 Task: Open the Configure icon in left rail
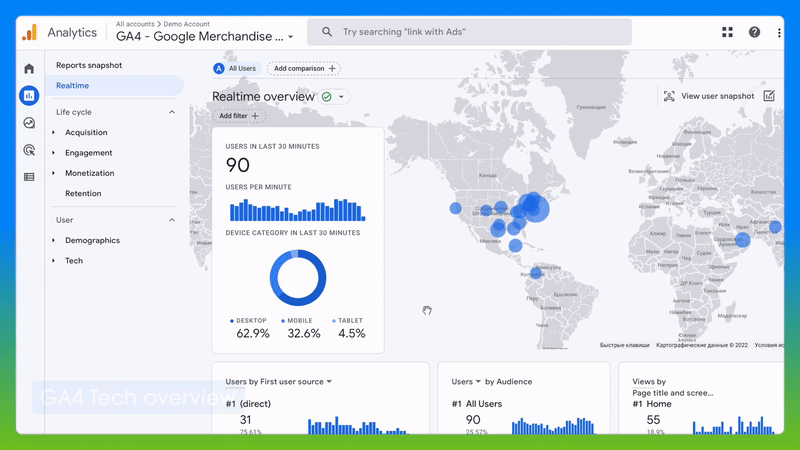click(x=29, y=177)
